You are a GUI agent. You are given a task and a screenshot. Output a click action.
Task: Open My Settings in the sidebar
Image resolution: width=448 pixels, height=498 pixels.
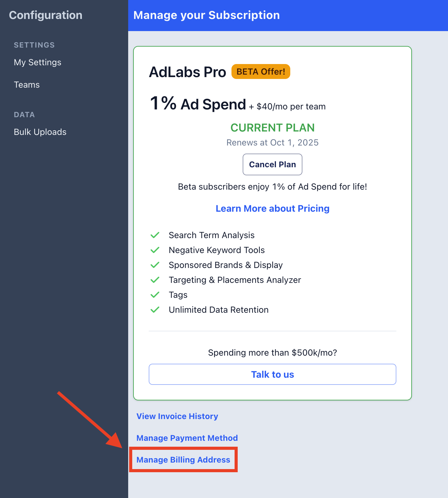pos(38,62)
